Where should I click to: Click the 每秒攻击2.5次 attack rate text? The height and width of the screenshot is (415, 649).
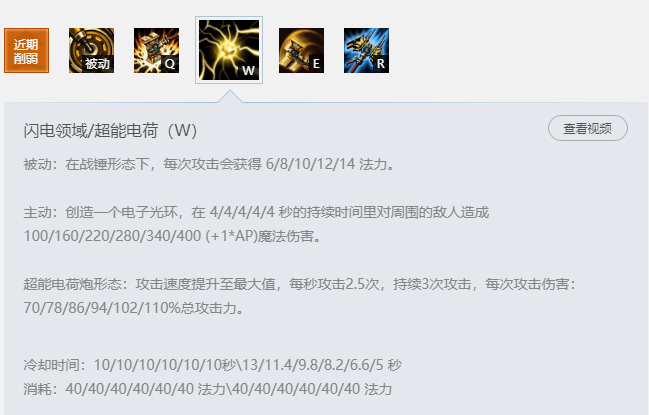click(x=334, y=284)
